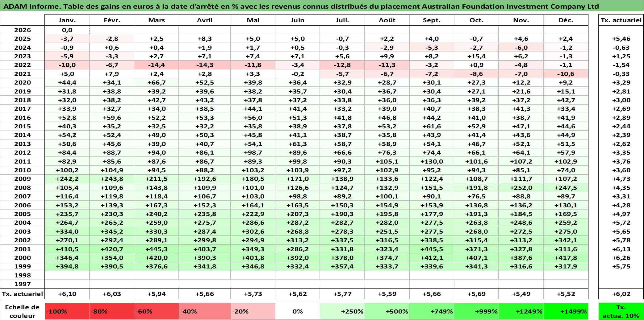The height and width of the screenshot is (320, 644).
Task: Select the +171,0 value in June 2009
Action: pyautogui.click(x=298, y=179)
